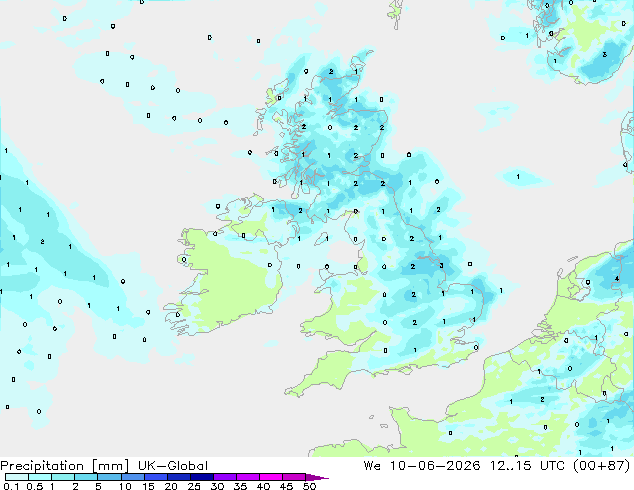Click the 30–35 mm purple legend box
The image size is (634, 490).
tap(224, 477)
